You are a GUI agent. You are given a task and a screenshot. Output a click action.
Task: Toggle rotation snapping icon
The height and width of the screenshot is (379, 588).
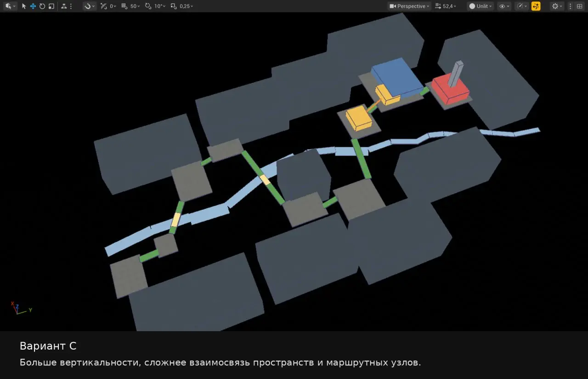(x=147, y=6)
